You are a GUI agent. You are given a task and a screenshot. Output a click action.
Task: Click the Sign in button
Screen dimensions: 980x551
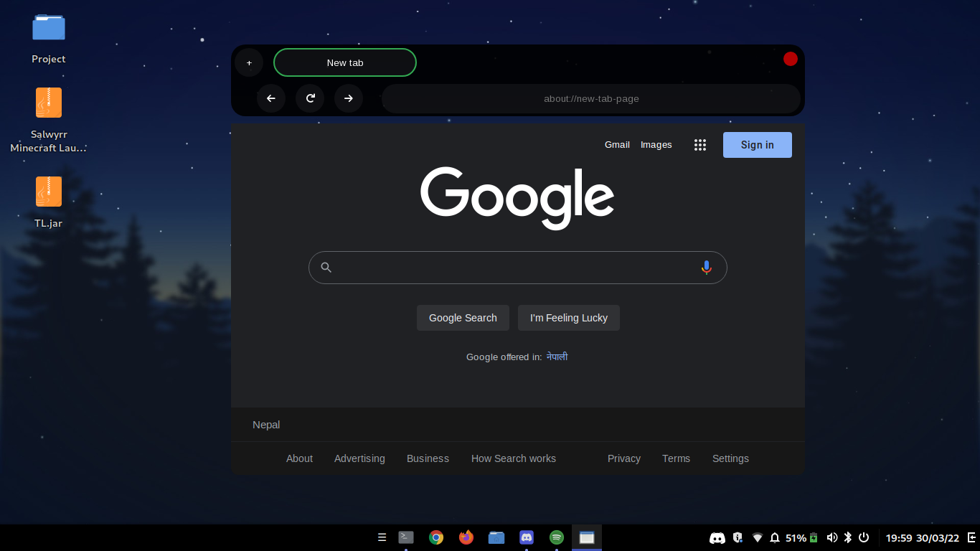click(758, 145)
